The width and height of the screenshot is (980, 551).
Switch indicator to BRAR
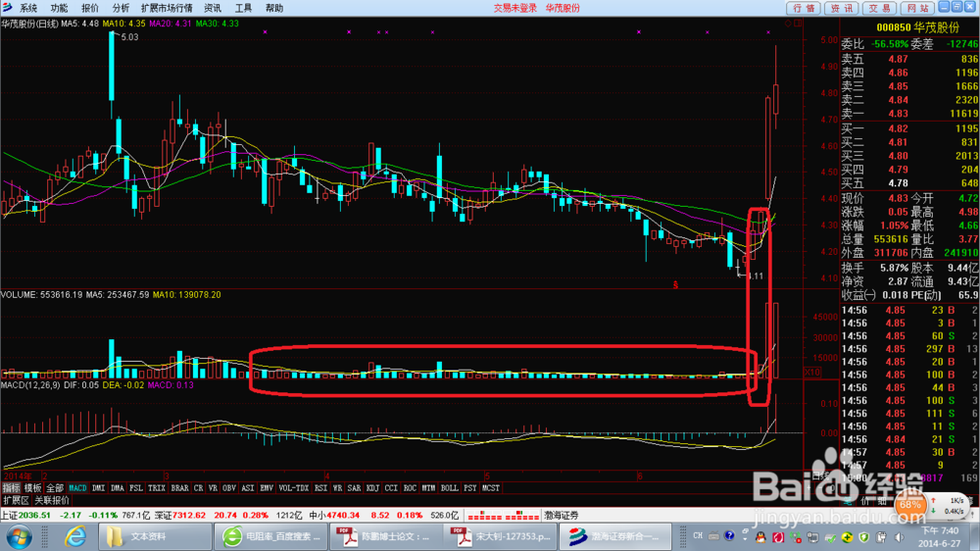179,488
